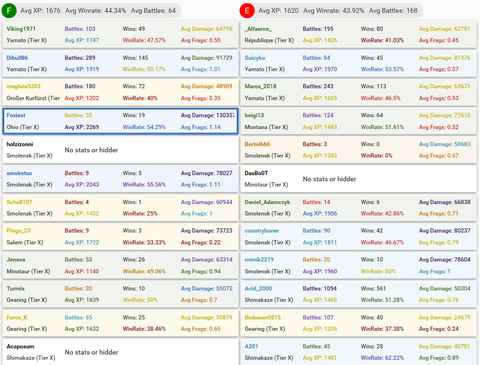
Task: Select player name Biobauer0815
Action: (263, 317)
